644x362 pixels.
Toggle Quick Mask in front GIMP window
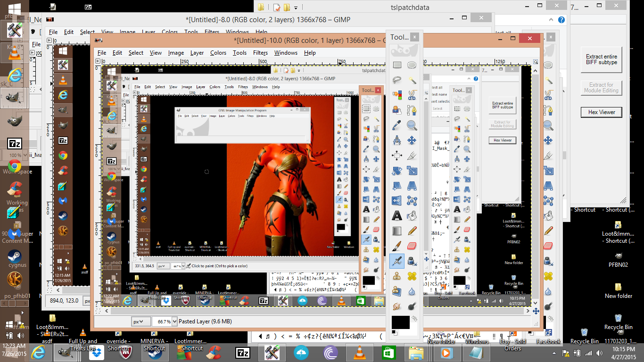coord(98,311)
